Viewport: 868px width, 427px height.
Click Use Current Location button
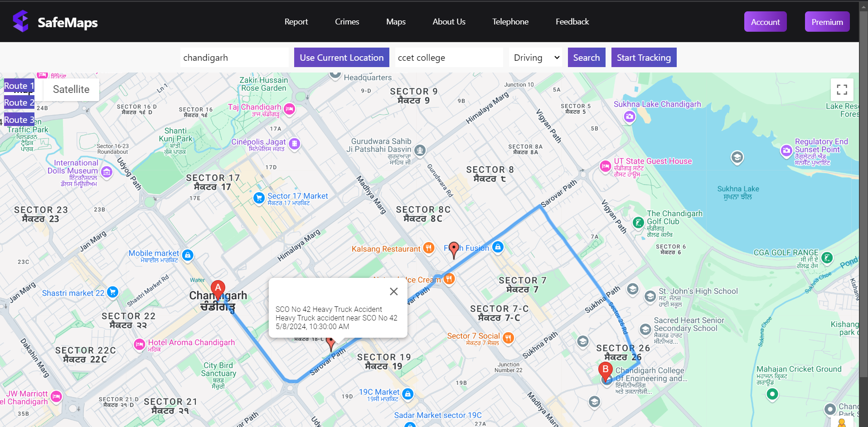[x=341, y=58]
